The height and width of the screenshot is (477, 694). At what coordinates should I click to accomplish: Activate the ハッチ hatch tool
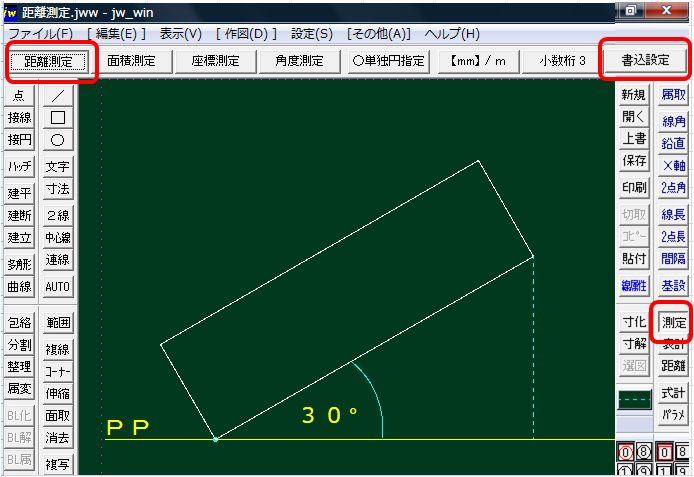[x=20, y=166]
